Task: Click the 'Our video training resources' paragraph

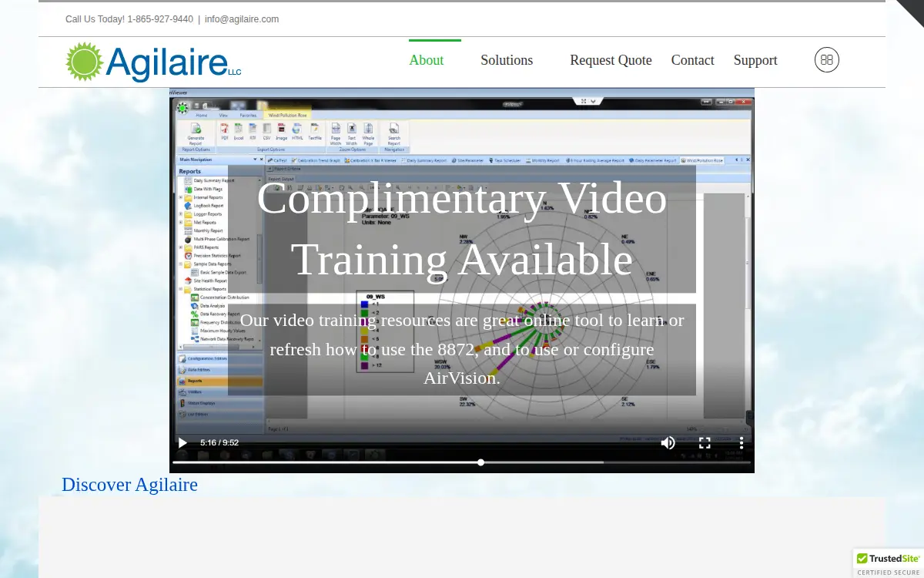Action: pyautogui.click(x=462, y=349)
